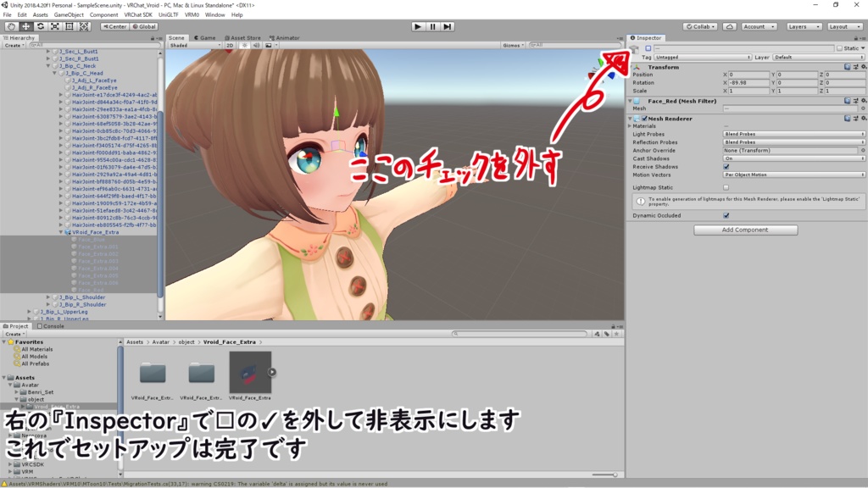Viewport: 868px width, 488px height.
Task: Select the Move tool in the toolbar
Action: pyautogui.click(x=26, y=26)
